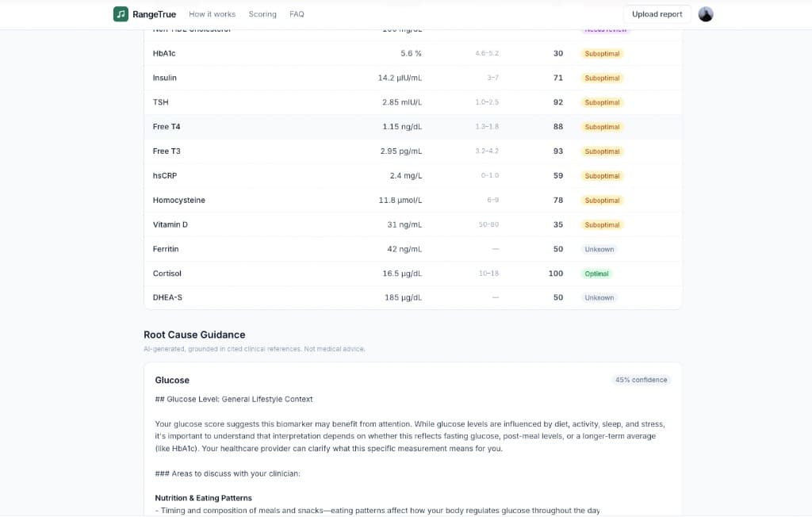Click the Glucose guidance card heading
This screenshot has width=812, height=517.
(x=172, y=381)
